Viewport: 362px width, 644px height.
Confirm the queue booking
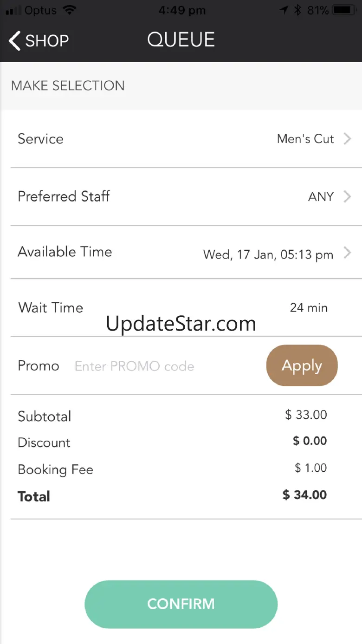point(181,604)
